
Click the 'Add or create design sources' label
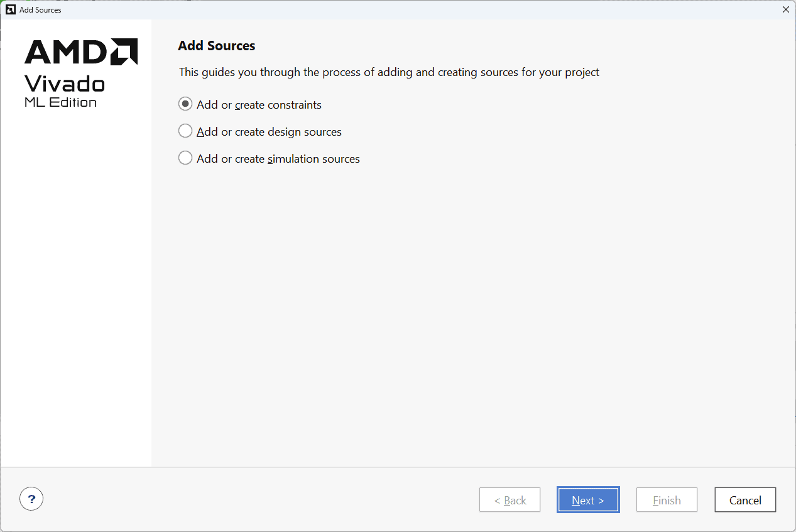(x=269, y=132)
